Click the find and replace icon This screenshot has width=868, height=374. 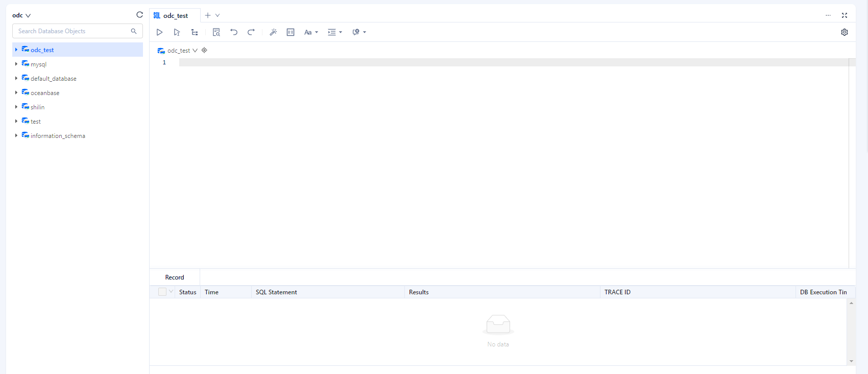tap(216, 32)
